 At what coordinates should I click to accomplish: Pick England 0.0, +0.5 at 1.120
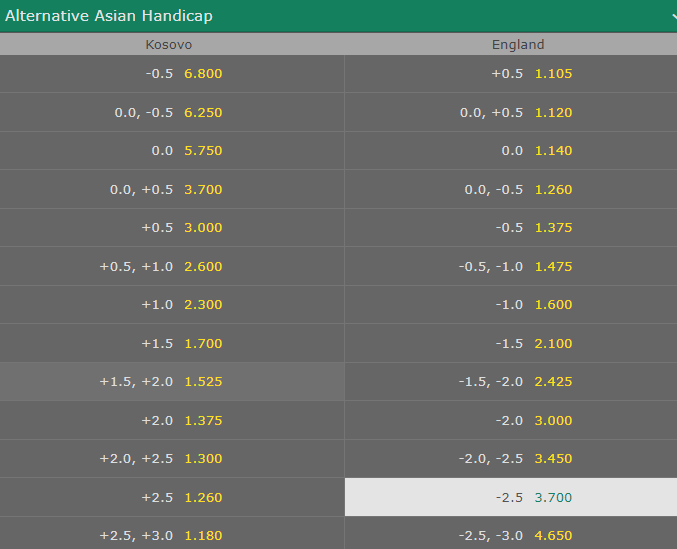511,112
